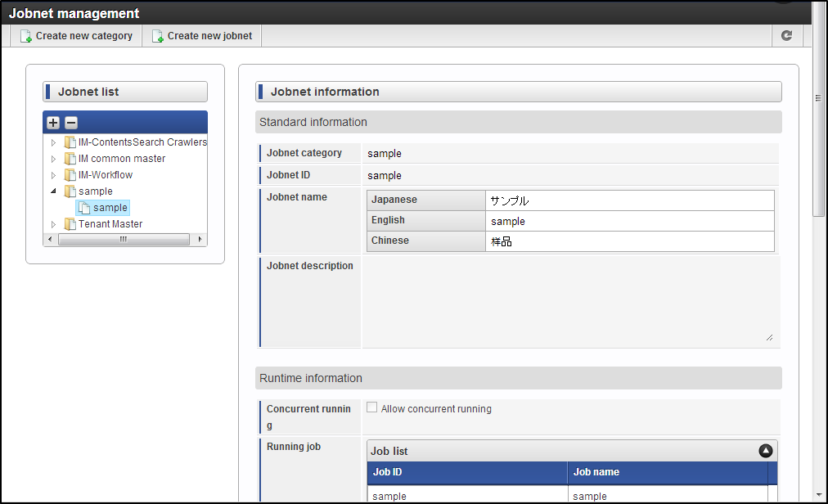The height and width of the screenshot is (504, 828).
Task: Click the tree's right scroll arrow
Action: pyautogui.click(x=200, y=240)
